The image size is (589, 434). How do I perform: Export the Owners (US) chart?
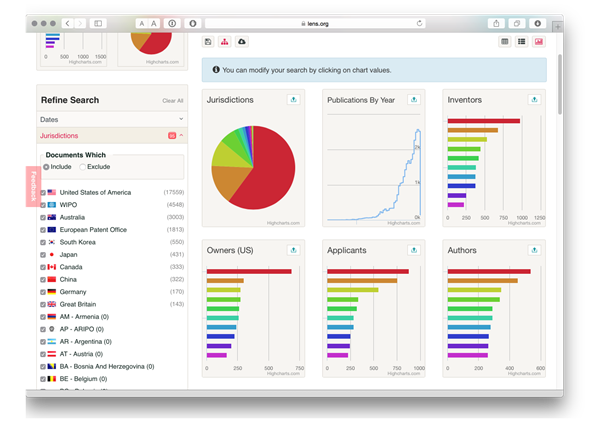point(293,250)
